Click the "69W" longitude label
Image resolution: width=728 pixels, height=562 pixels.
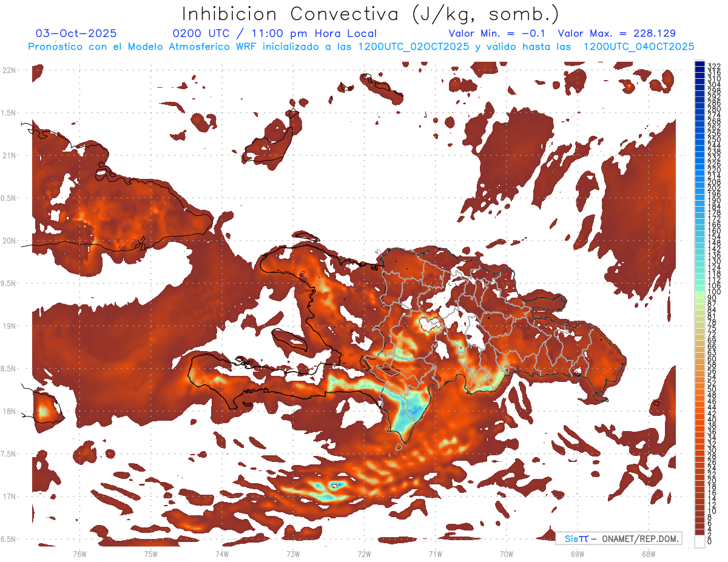[578, 554]
